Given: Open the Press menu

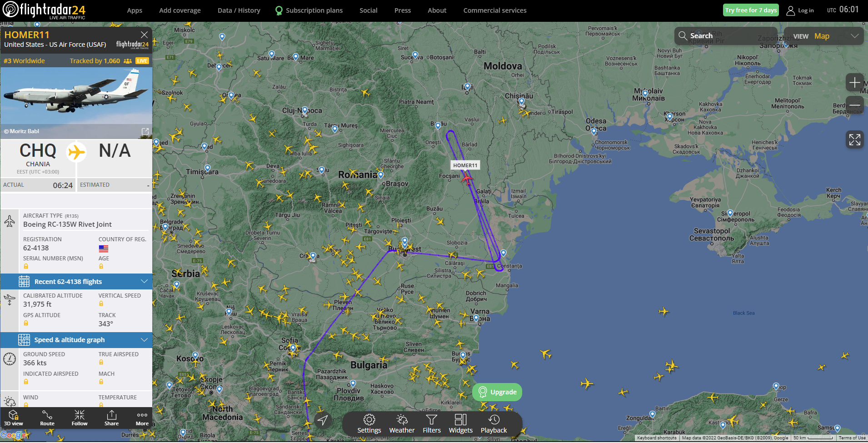Looking at the screenshot, I should [403, 10].
